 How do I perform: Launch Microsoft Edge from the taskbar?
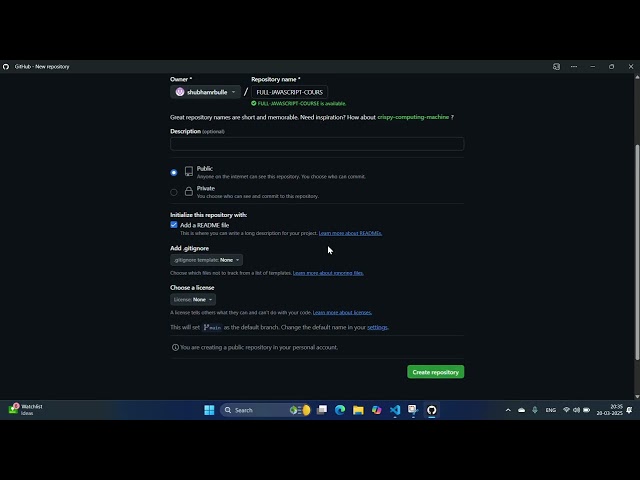tap(340, 410)
